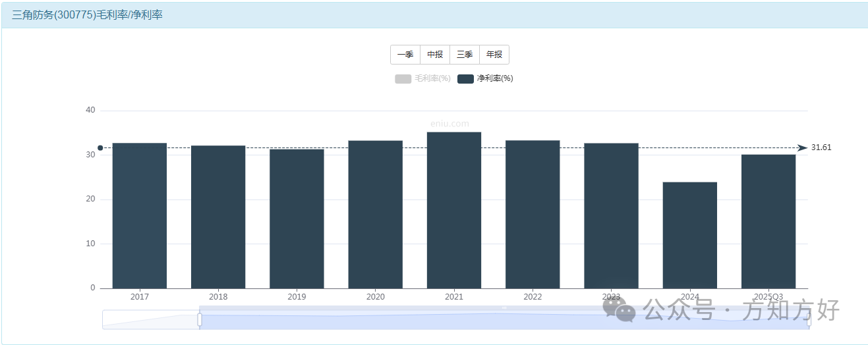The height and width of the screenshot is (345, 868).
Task: Switch to the 一季 report tab
Action: pyautogui.click(x=405, y=55)
